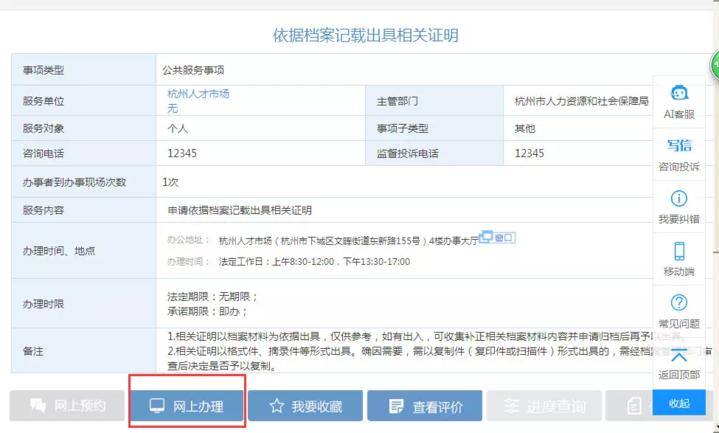Click the 服务对象 value 个人
This screenshot has height=433, width=719.
[x=177, y=128]
